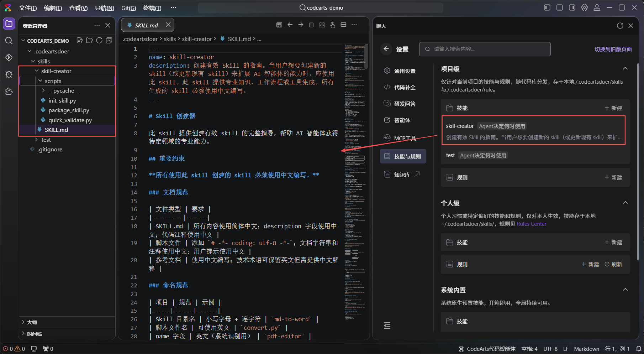Navigate forward with editor right arrow

[x=301, y=25]
